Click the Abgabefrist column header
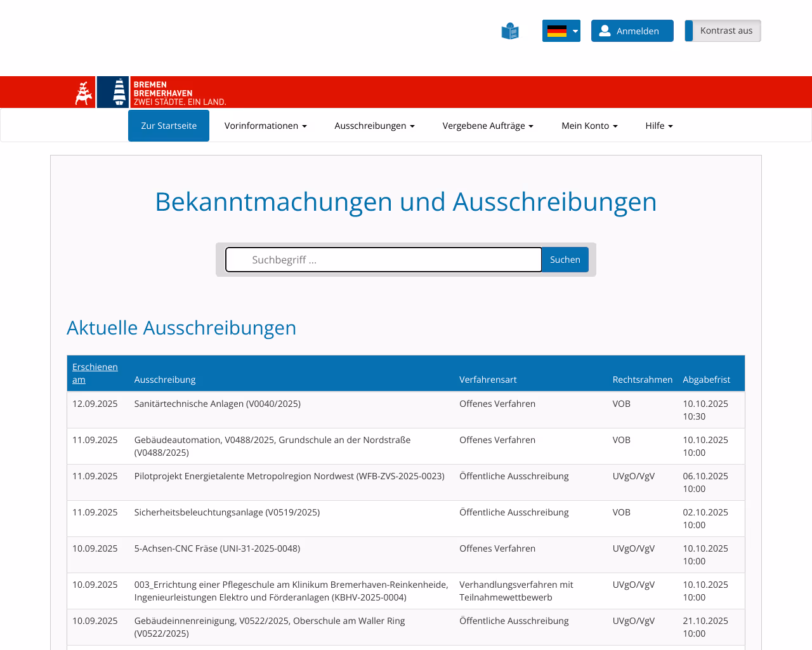Viewport: 812px width, 650px height. click(x=706, y=380)
